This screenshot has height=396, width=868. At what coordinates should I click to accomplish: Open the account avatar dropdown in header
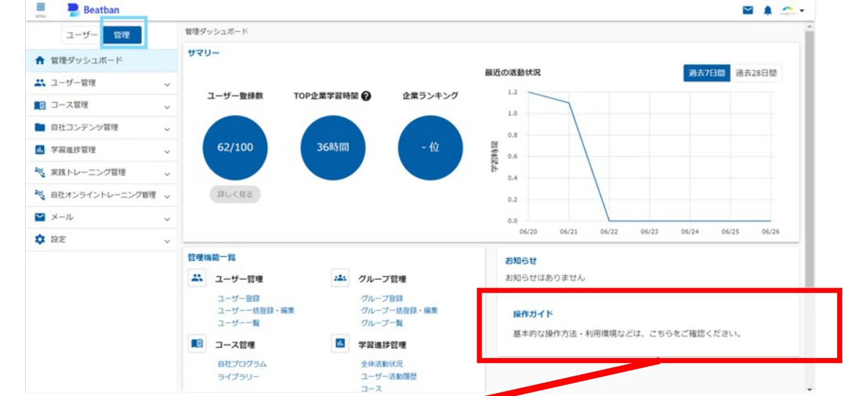coord(793,10)
